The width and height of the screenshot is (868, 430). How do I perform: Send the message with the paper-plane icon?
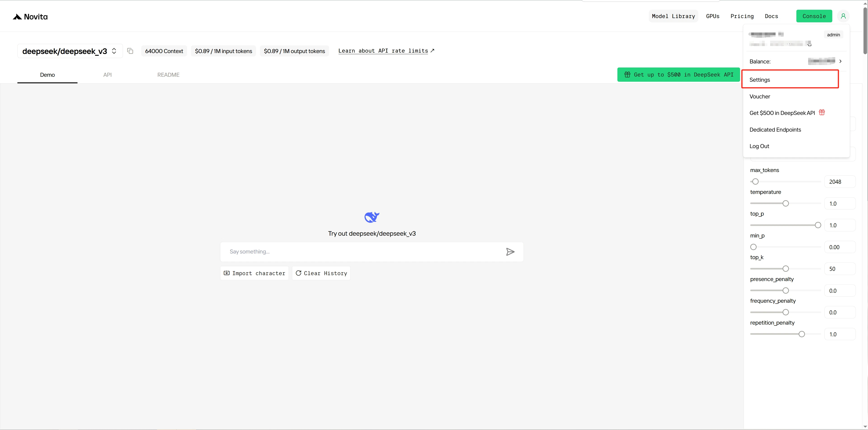point(510,252)
